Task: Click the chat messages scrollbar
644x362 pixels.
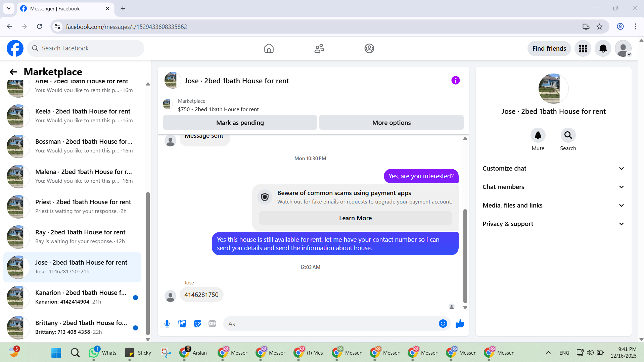Action: pos(465,256)
